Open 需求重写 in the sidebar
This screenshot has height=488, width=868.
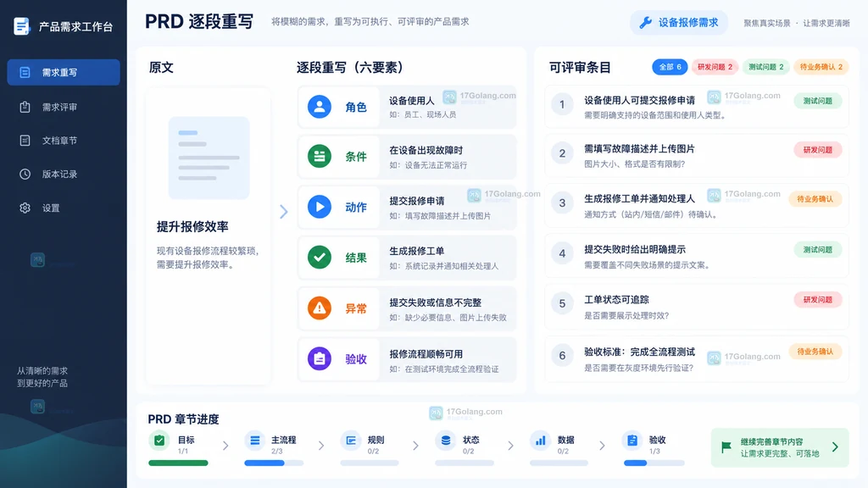click(64, 73)
